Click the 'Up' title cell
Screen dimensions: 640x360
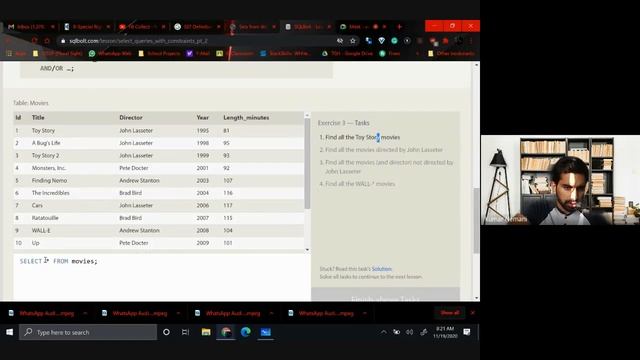pyautogui.click(x=36, y=243)
